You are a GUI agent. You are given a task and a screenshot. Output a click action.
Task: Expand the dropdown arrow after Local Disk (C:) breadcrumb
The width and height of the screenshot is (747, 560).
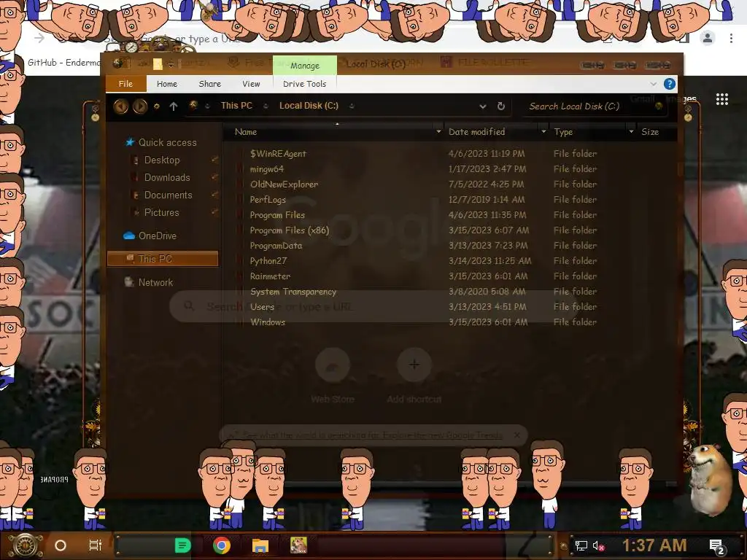352,106
